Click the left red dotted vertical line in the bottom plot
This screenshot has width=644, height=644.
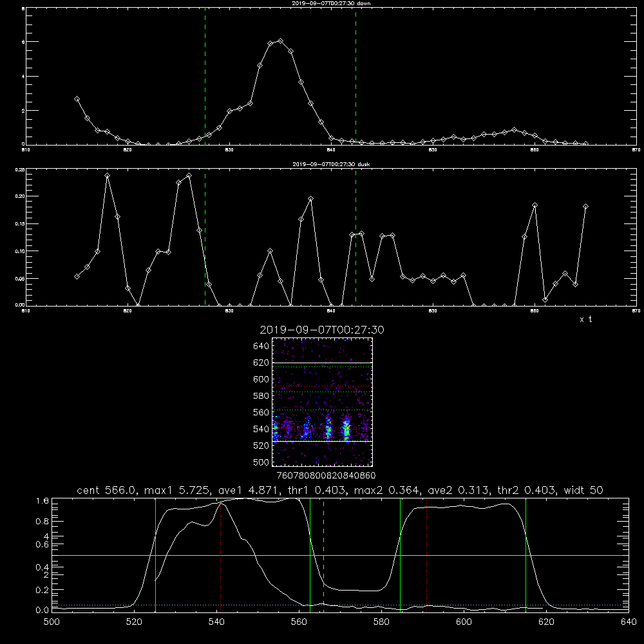(x=221, y=554)
